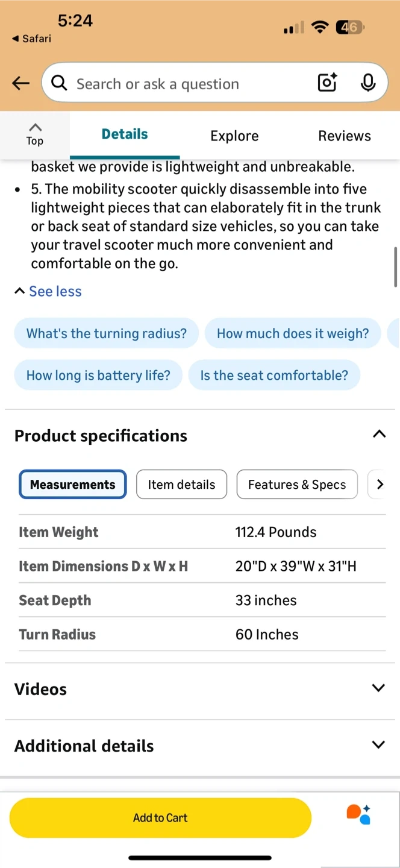Image resolution: width=400 pixels, height=868 pixels.
Task: Tap the microphone voice search icon
Action: (367, 83)
